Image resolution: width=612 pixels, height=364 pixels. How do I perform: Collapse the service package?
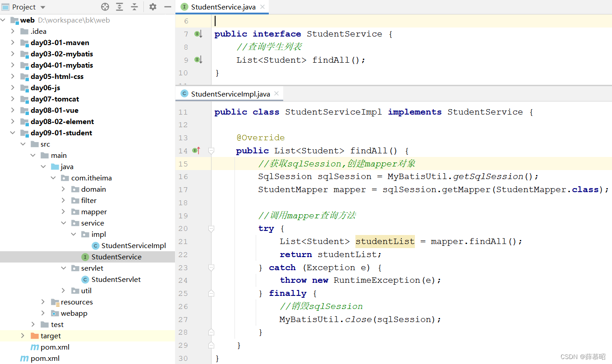click(x=64, y=223)
